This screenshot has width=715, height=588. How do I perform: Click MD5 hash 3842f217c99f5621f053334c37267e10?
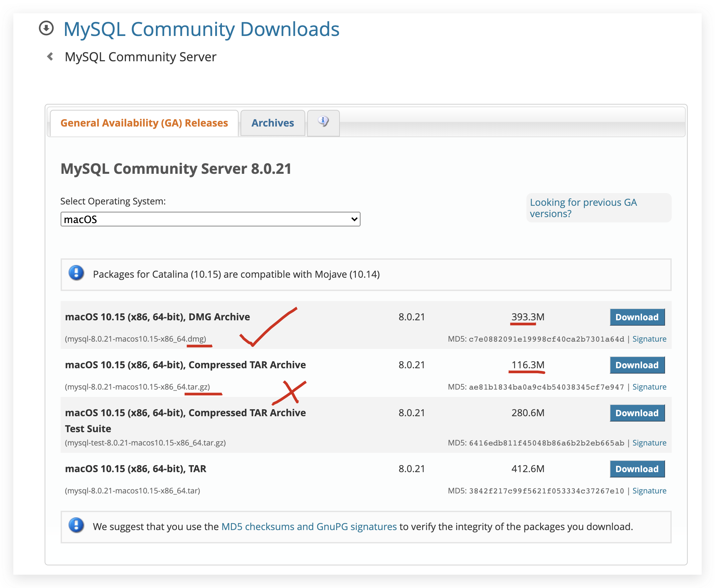pyautogui.click(x=546, y=491)
